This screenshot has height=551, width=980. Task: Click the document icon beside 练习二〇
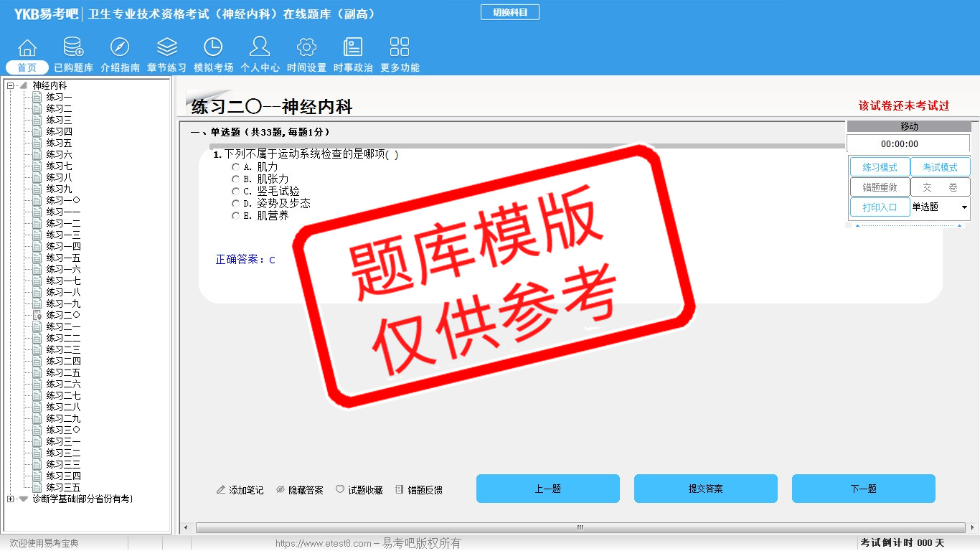37,315
